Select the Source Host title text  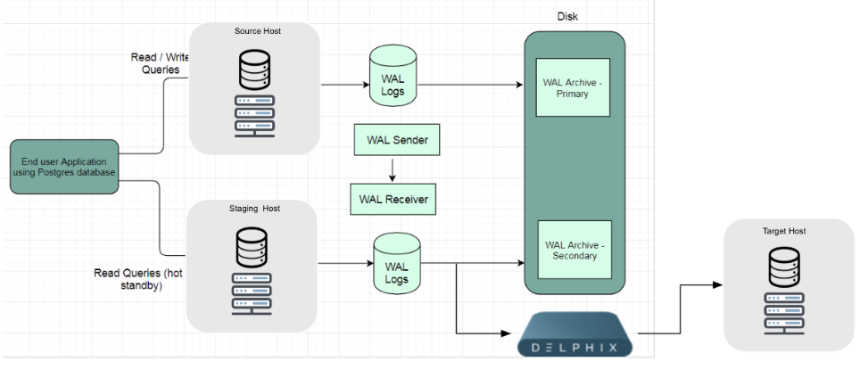pyautogui.click(x=254, y=31)
